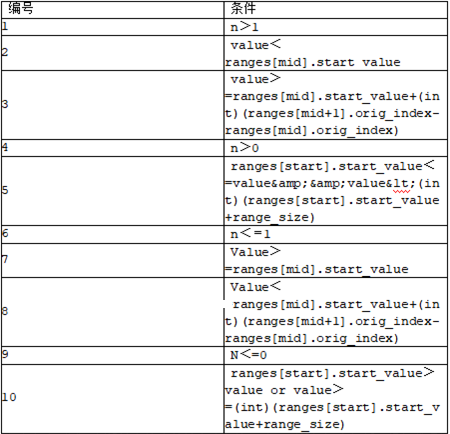Select the number cell for row 2

click(112, 53)
